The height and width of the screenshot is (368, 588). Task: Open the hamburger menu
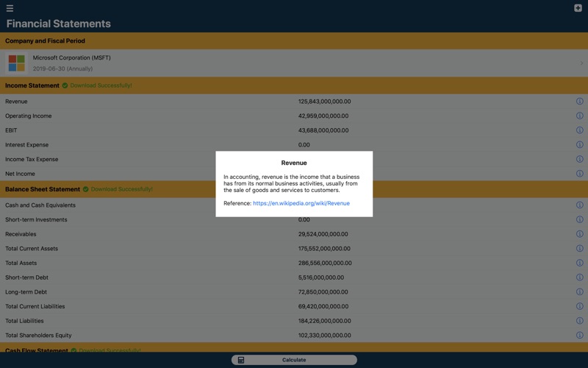(x=10, y=8)
